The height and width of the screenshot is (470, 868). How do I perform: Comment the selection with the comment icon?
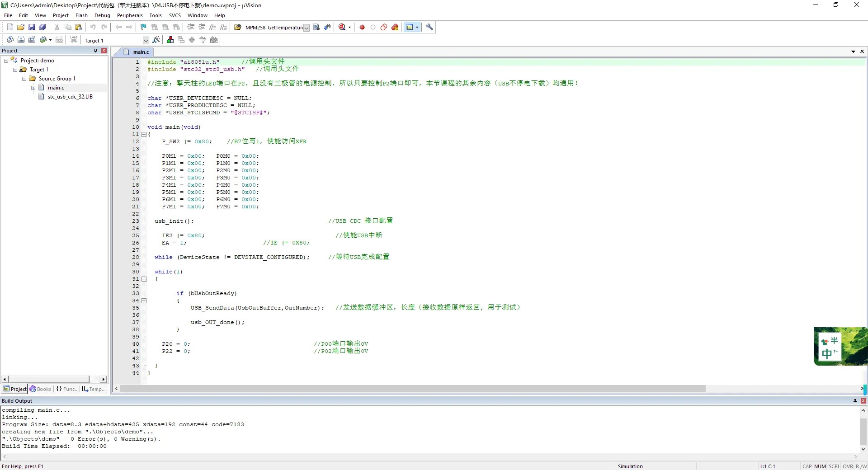click(x=212, y=27)
